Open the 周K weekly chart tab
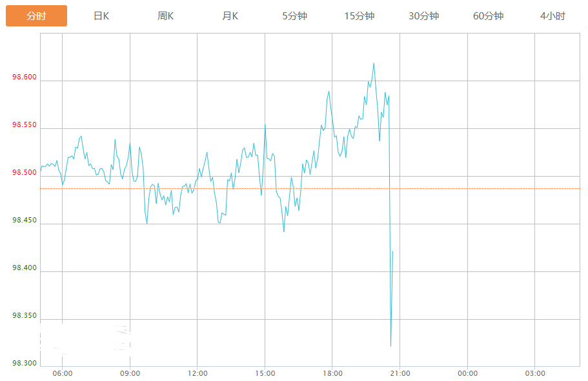The image size is (588, 381). point(166,16)
